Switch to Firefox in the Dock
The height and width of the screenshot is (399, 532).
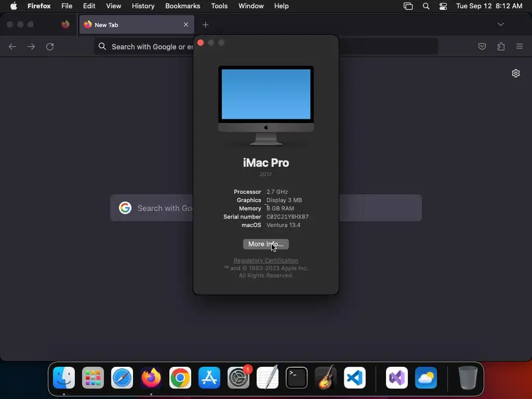[x=151, y=378]
